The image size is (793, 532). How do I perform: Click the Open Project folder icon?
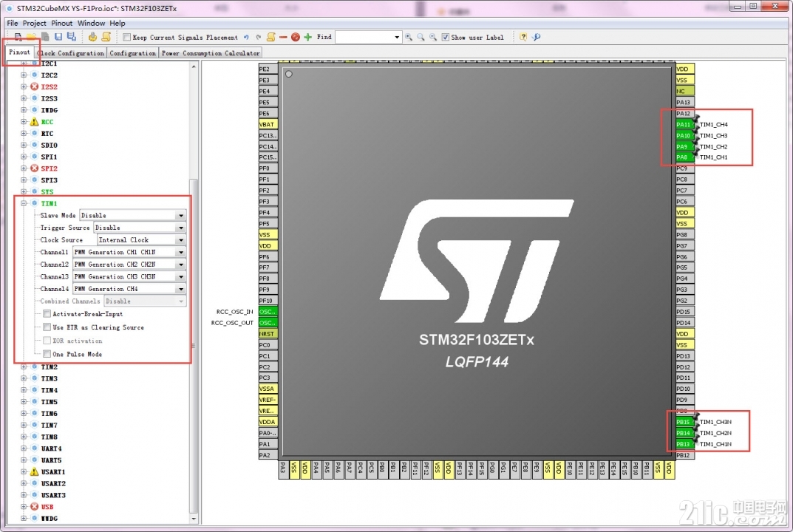pyautogui.click(x=31, y=37)
